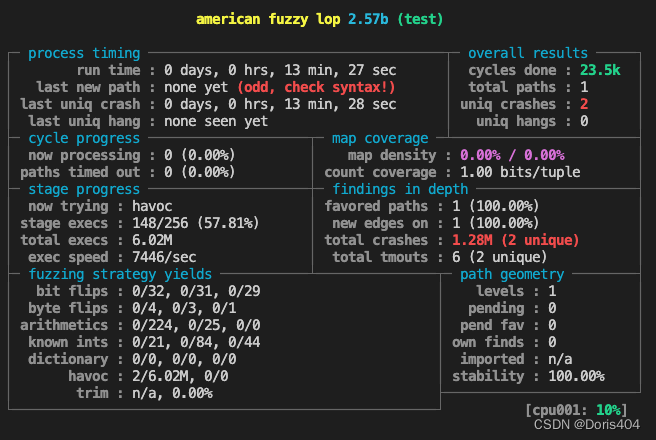Click the uniq crashes value 2
Screen dimensions: 656x440
tap(584, 104)
